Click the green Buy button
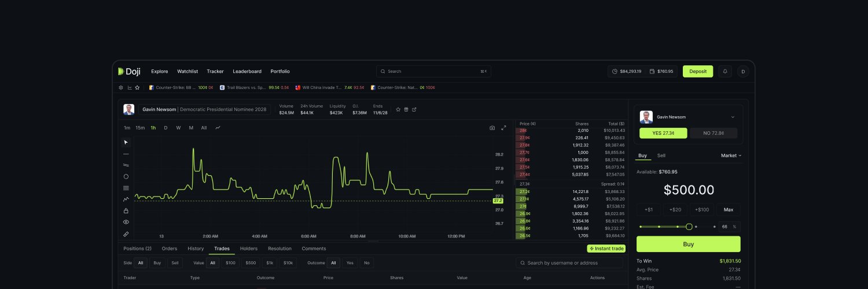The height and width of the screenshot is (289, 868). 688,244
